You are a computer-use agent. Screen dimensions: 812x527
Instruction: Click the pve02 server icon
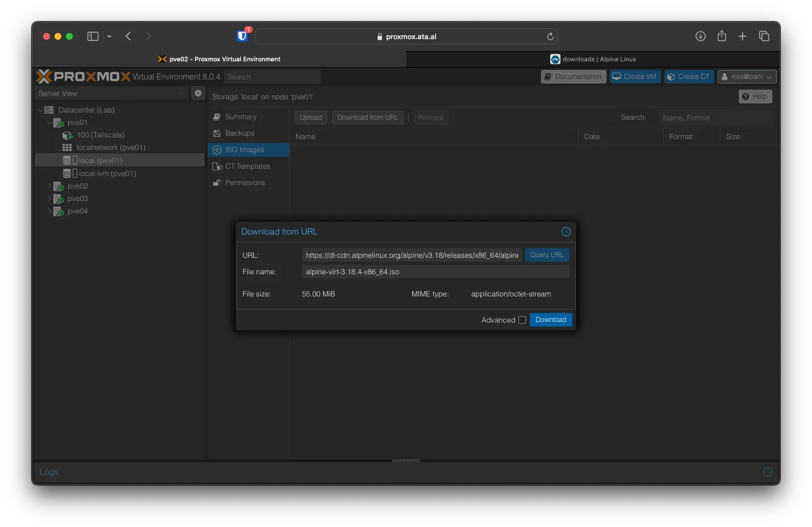pyautogui.click(x=58, y=186)
